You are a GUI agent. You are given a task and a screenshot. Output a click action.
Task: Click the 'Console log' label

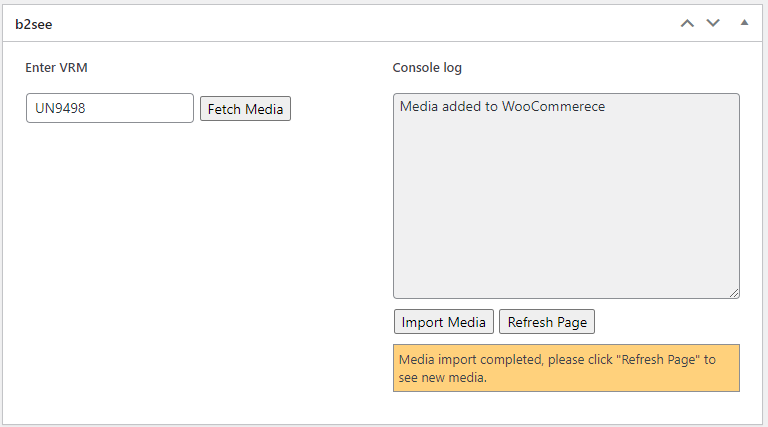pyautogui.click(x=427, y=68)
